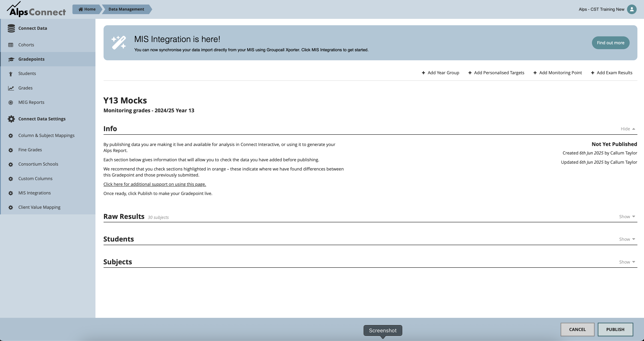The width and height of the screenshot is (644, 341).
Task: Click the plus icon beside Add Exam Results
Action: pos(593,73)
